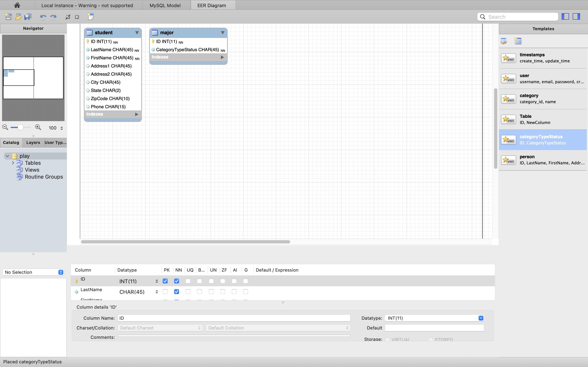588x367 pixels.
Task: Create a new template using the new table icon
Action: pyautogui.click(x=518, y=41)
